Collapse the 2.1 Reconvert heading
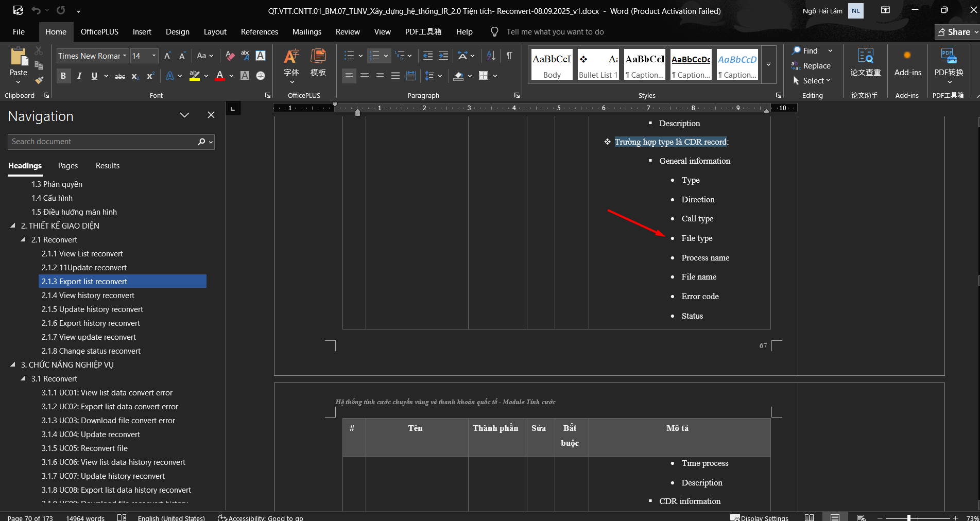This screenshot has height=521, width=980. tap(23, 239)
